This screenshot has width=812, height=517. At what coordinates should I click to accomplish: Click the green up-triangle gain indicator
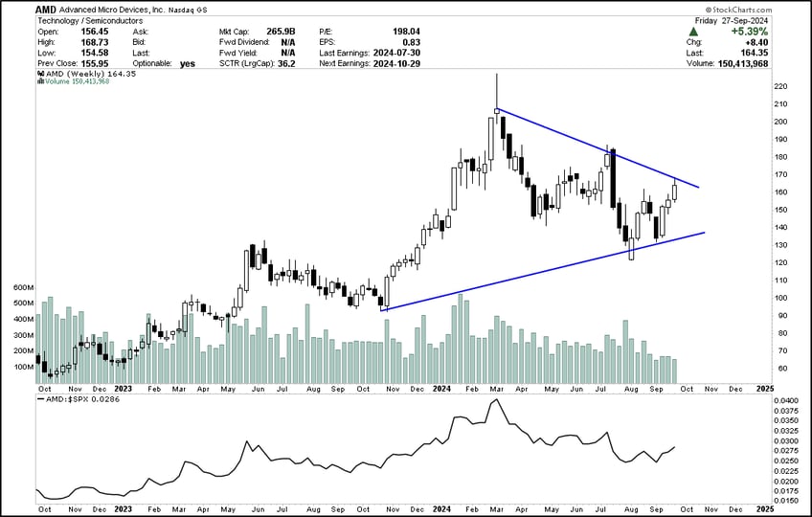[x=694, y=32]
